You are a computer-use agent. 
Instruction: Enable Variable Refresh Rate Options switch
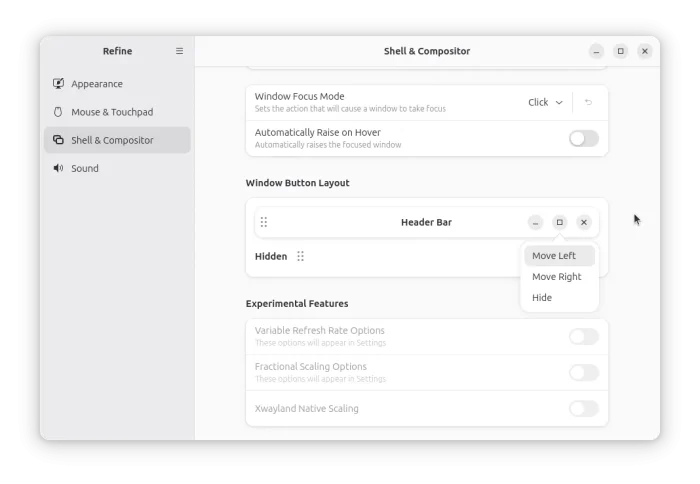[583, 336]
